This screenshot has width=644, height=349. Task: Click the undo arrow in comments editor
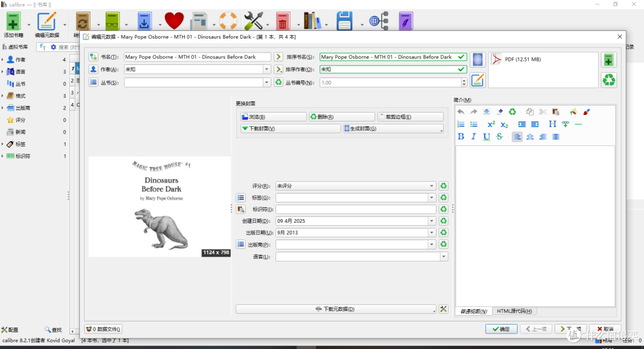tap(461, 111)
